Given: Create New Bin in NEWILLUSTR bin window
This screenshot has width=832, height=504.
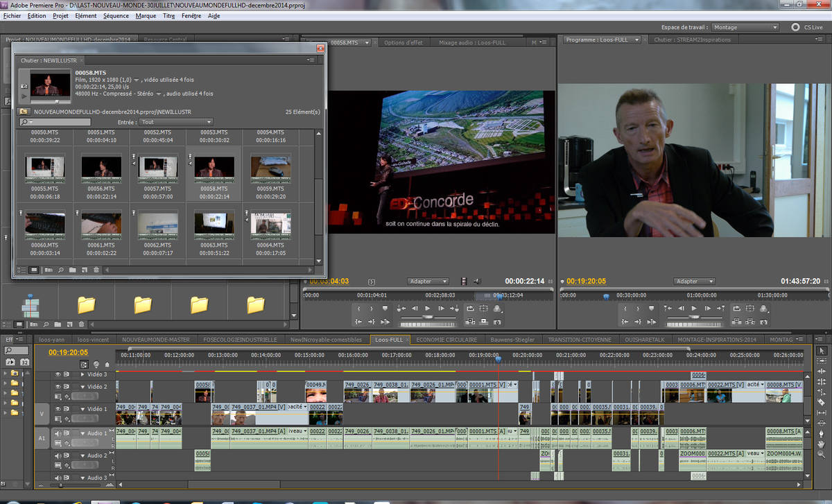Looking at the screenshot, I should coord(73,270).
